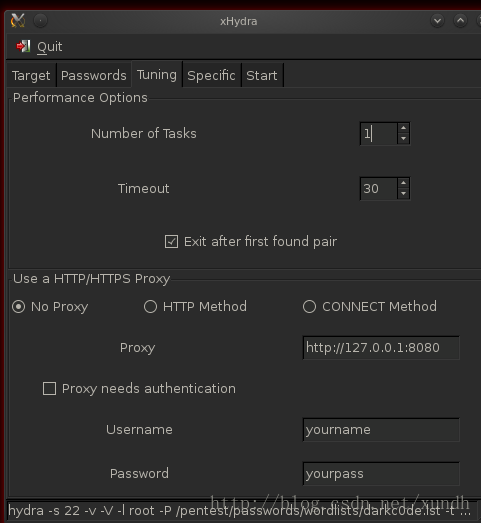Increase Timeout value with up arrow
The width and height of the screenshot is (481, 523).
[404, 183]
